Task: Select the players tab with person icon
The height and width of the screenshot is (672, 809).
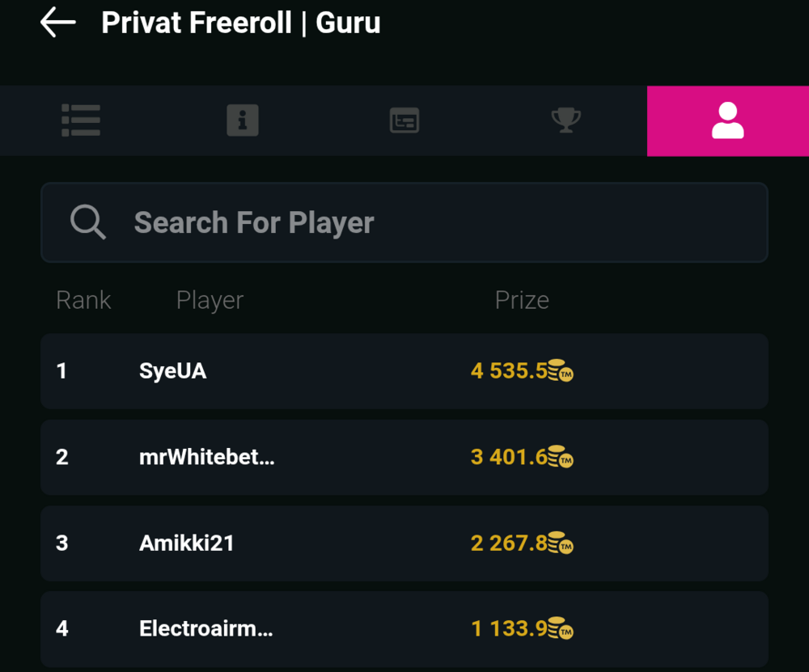Action: 728,120
